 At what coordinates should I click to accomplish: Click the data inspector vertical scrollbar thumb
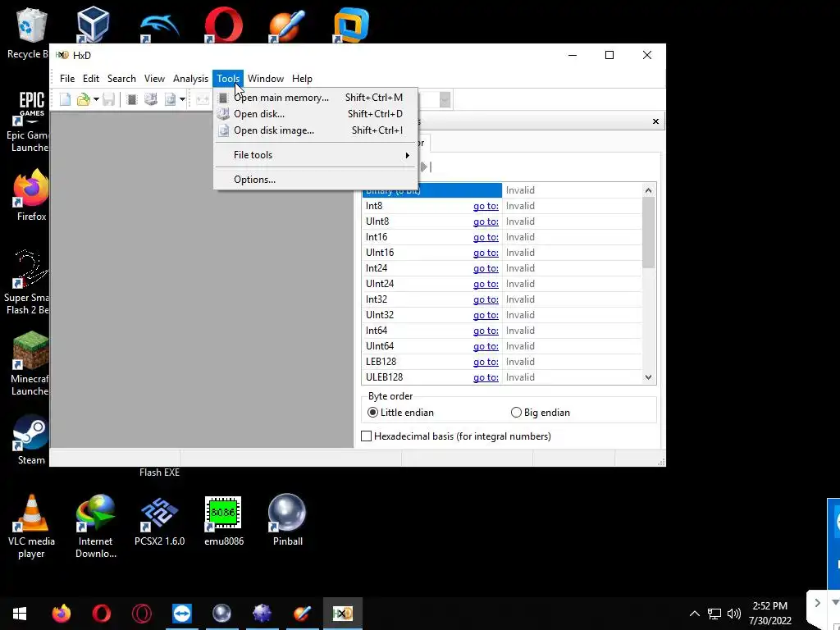click(x=648, y=232)
